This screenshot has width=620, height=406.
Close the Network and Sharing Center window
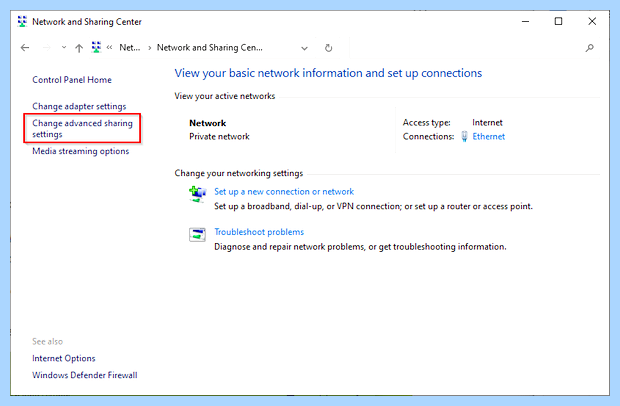click(592, 21)
